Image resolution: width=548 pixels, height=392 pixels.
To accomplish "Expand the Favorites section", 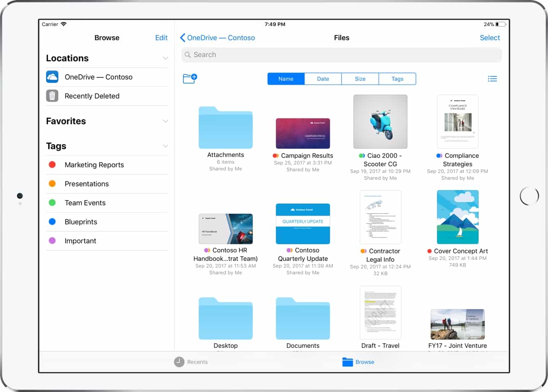I will (x=165, y=121).
